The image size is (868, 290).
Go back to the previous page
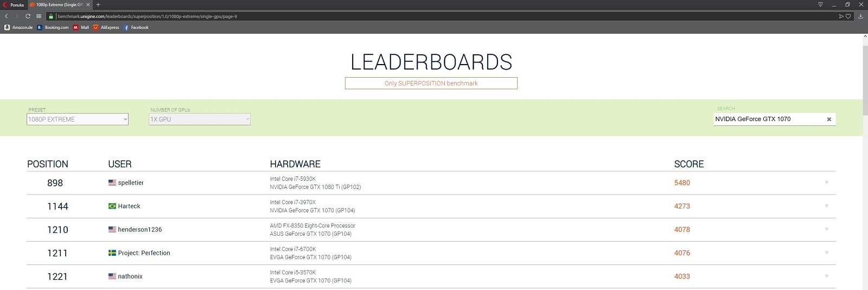coord(6,16)
